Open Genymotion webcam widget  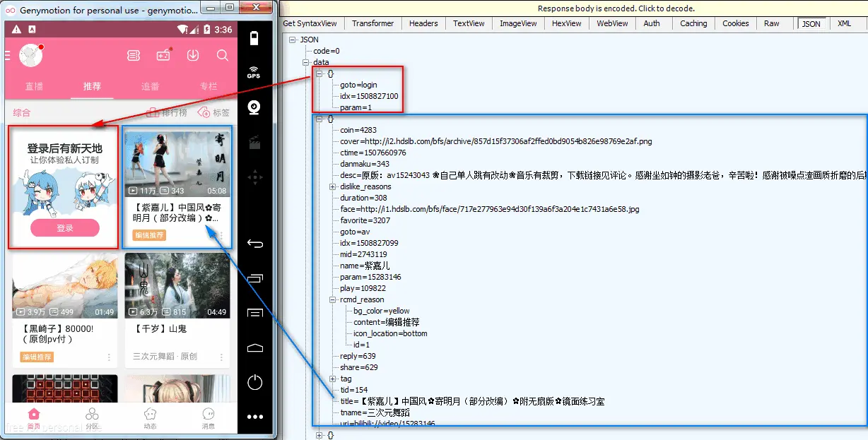pyautogui.click(x=254, y=107)
